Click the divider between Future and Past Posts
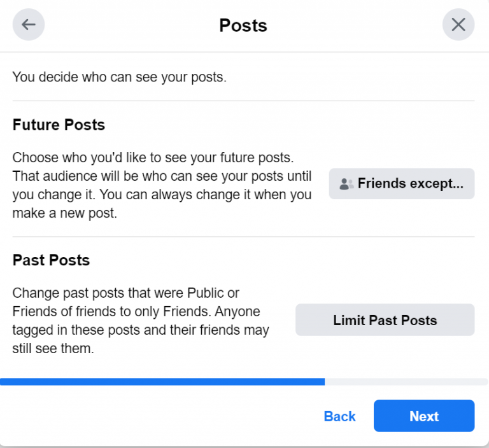 pyautogui.click(x=243, y=237)
